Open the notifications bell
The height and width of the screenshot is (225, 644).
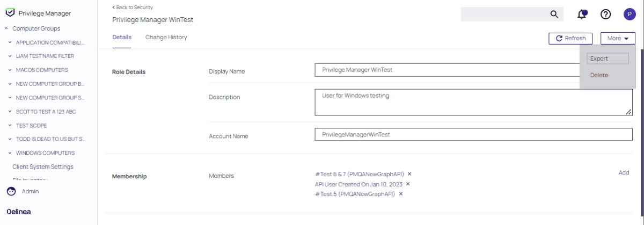point(582,14)
